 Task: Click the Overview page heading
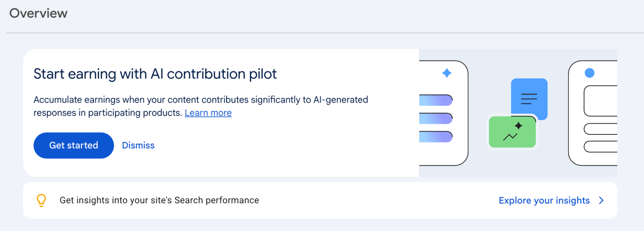pos(38,13)
